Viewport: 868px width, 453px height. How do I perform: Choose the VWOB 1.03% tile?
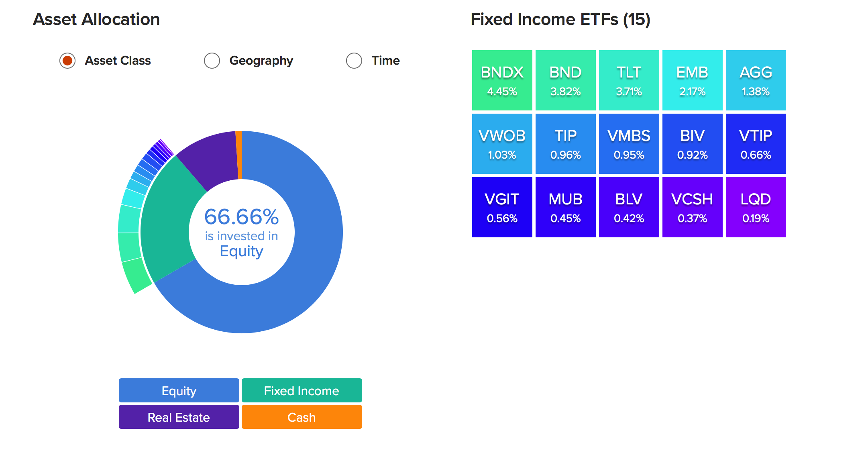(x=502, y=144)
